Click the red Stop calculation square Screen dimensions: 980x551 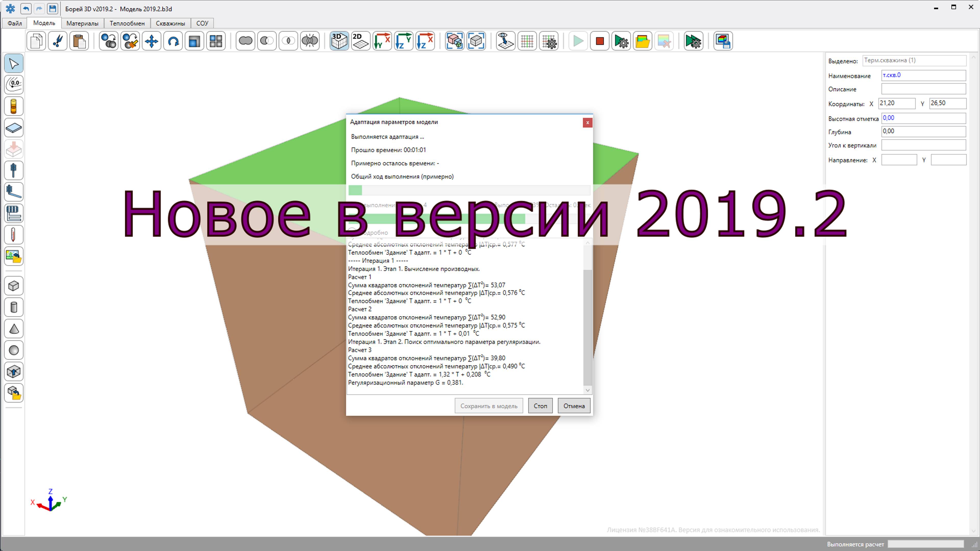(599, 41)
